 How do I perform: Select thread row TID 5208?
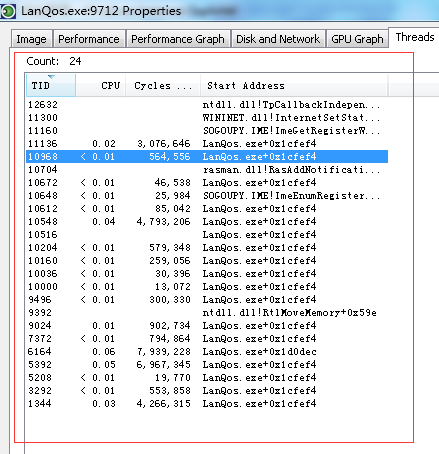coord(207,378)
